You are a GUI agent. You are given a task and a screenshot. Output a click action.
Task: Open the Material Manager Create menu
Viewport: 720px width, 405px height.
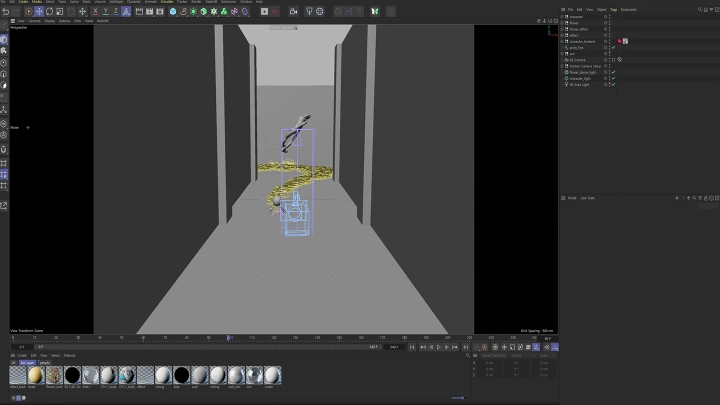click(22, 355)
